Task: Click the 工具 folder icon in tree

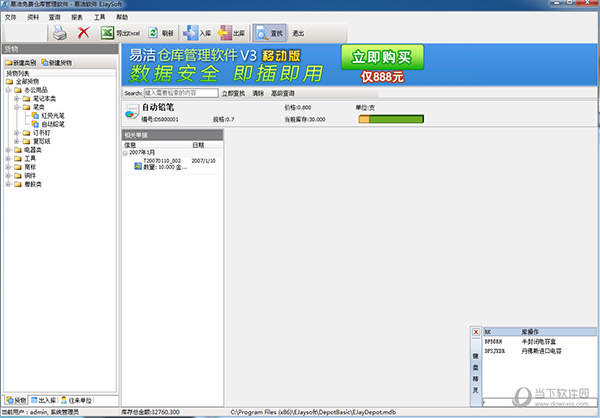Action: [18, 158]
